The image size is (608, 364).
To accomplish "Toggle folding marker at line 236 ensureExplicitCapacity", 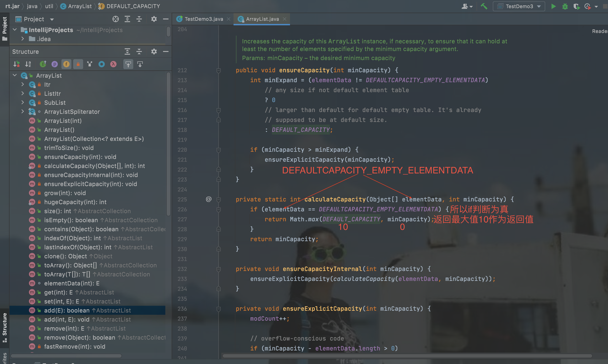I will 219,309.
